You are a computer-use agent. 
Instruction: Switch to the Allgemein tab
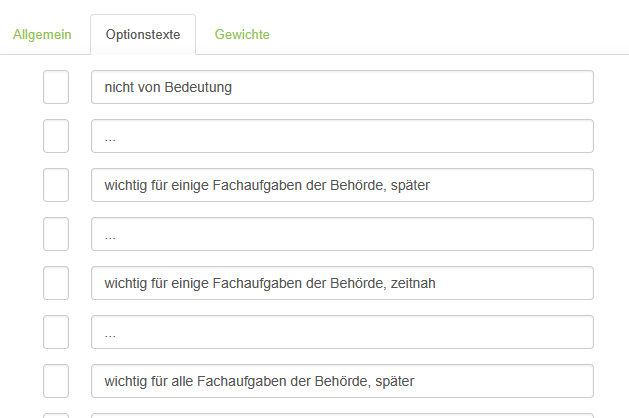coord(42,35)
